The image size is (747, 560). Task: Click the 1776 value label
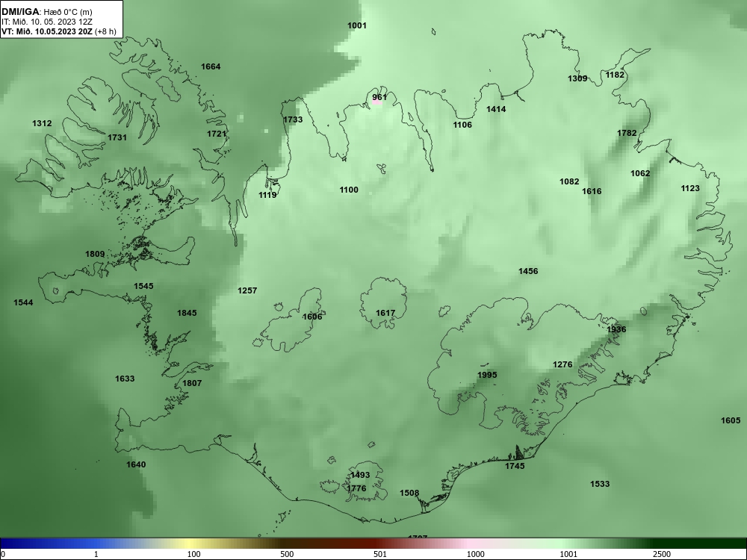click(356, 488)
